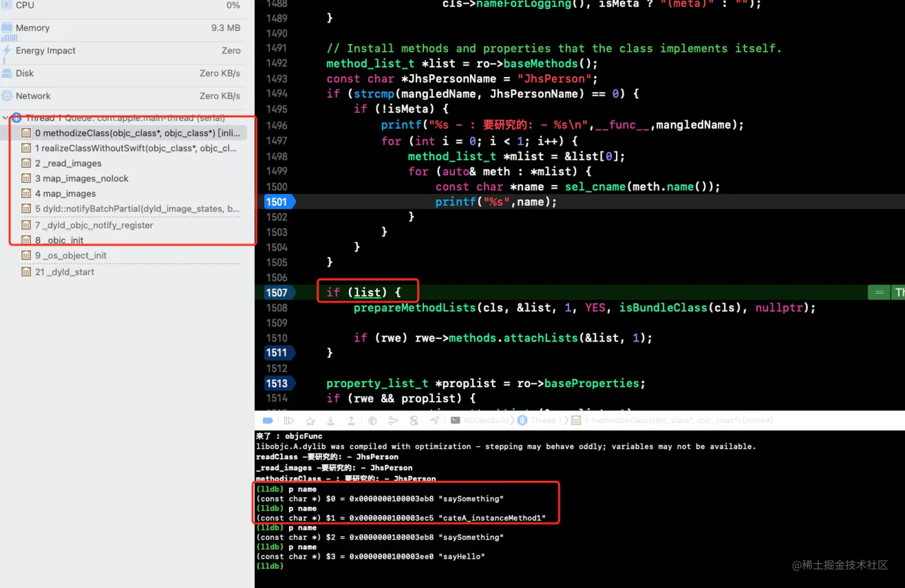Image resolution: width=905 pixels, height=588 pixels.
Task: Click the CPU gauge icon
Action: 7,5
